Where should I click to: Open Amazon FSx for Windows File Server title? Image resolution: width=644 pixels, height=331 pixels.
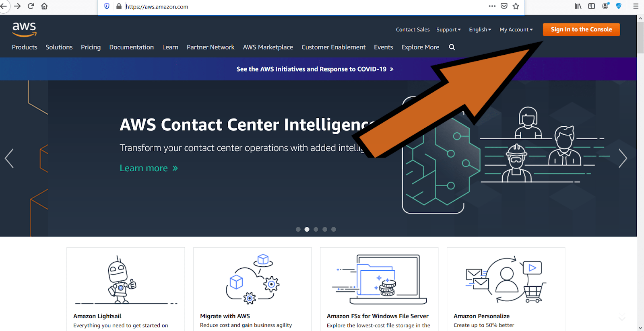pos(378,316)
